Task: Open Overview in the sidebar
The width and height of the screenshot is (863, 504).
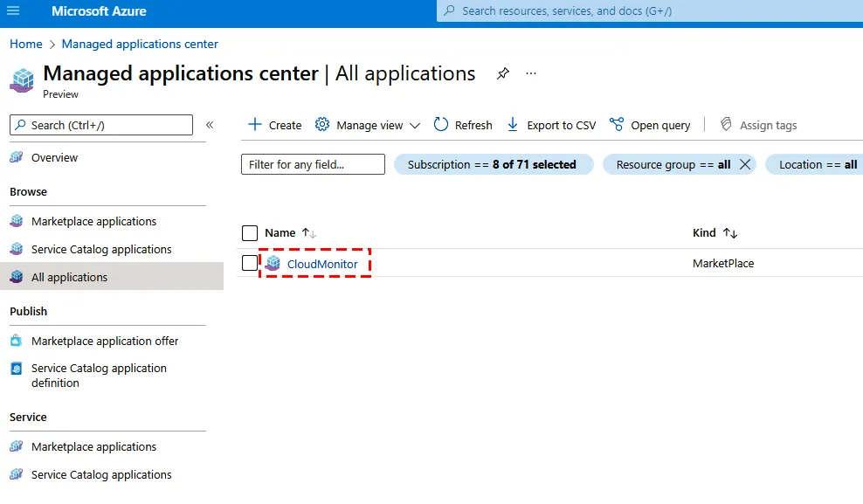Action: pos(54,157)
